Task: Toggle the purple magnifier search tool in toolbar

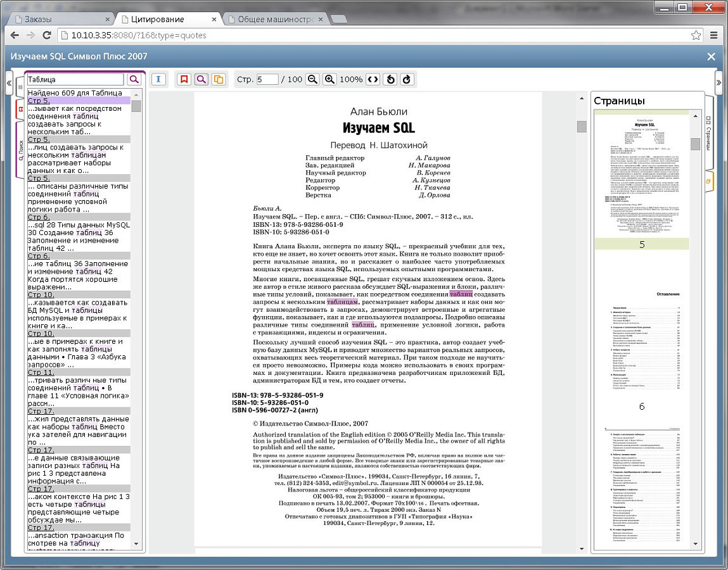Action: 201,79
